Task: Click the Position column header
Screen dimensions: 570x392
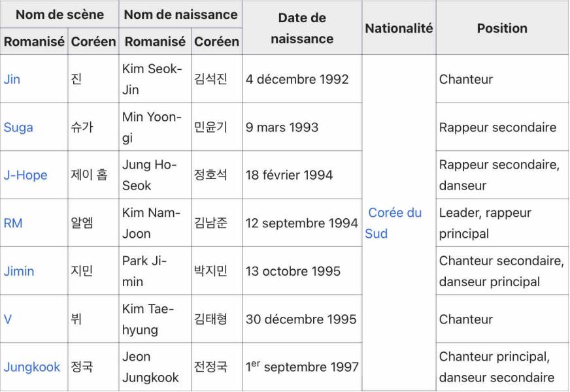Action: click(502, 28)
